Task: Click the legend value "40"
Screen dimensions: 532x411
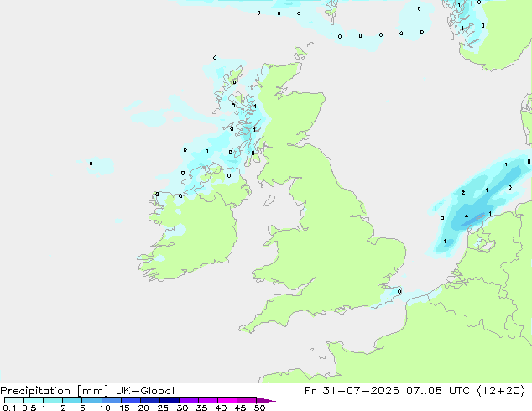Action: 221,408
